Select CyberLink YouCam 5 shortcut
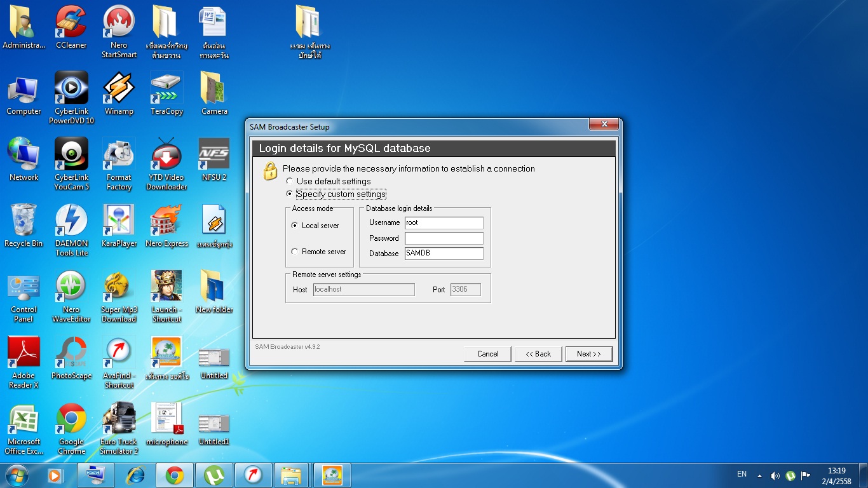Viewport: 868px width, 488px height. (x=71, y=164)
